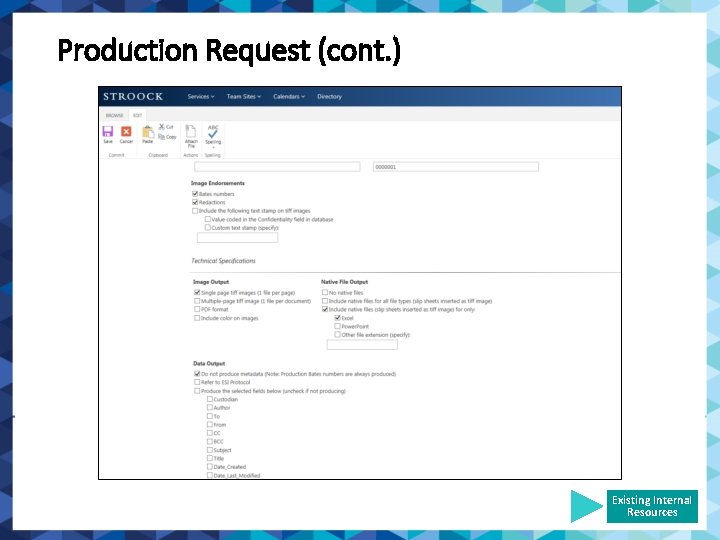Check Multiple-page tiff image option

[197, 301]
